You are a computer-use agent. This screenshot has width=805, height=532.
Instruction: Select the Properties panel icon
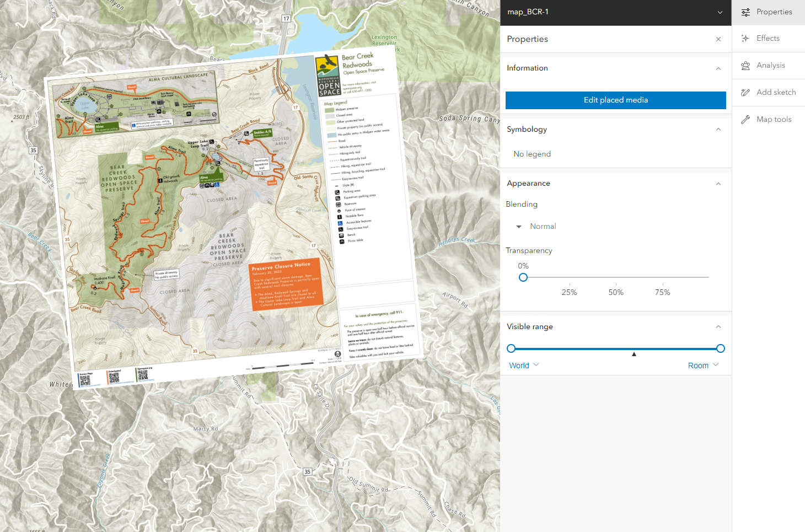[x=768, y=12]
